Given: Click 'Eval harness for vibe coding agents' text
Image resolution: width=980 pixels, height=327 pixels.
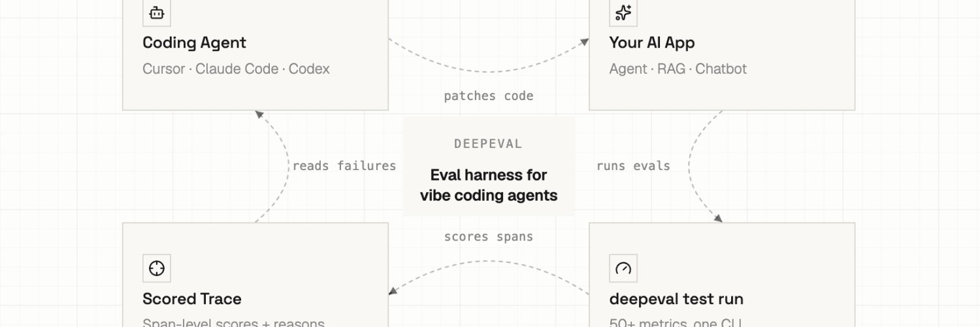Looking at the screenshot, I should click(489, 185).
